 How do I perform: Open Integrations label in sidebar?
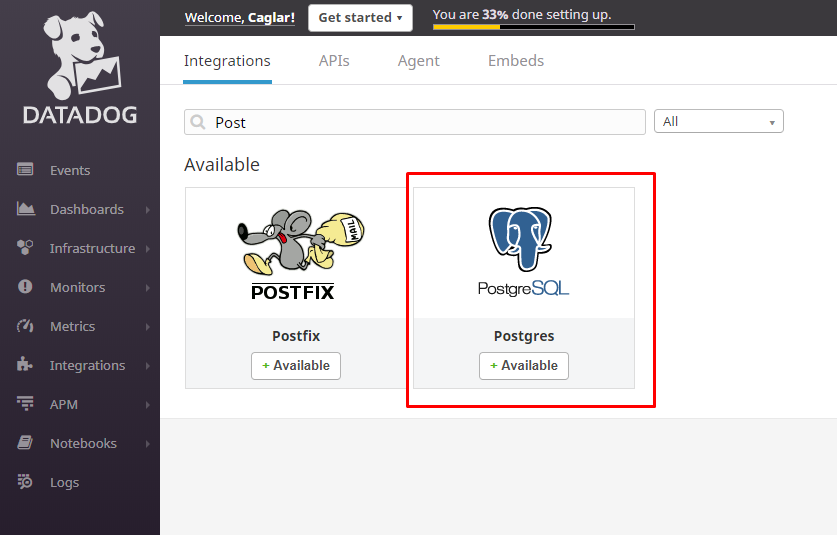(88, 366)
